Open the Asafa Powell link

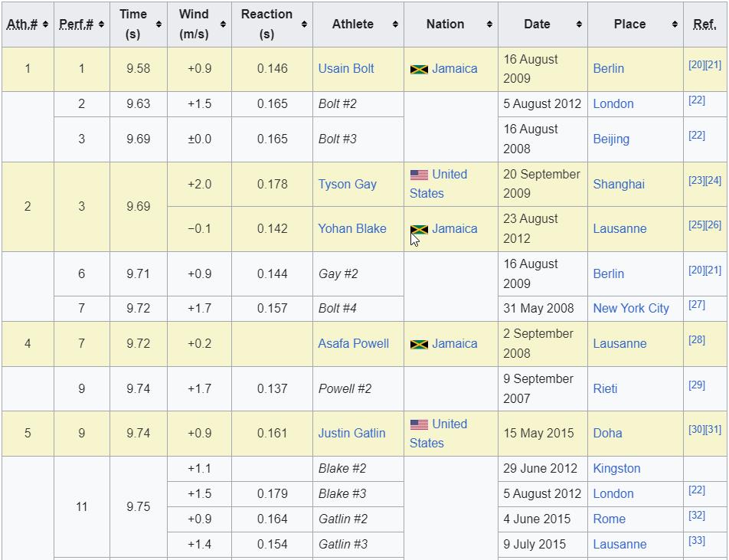(x=353, y=344)
